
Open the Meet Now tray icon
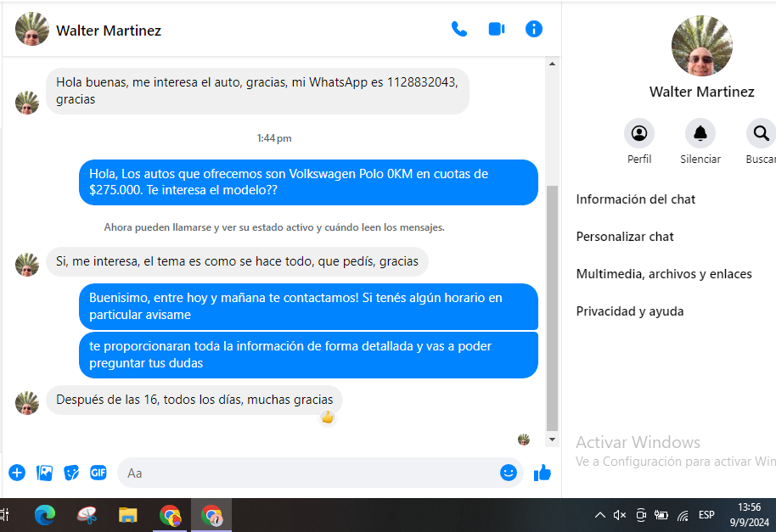(x=641, y=515)
